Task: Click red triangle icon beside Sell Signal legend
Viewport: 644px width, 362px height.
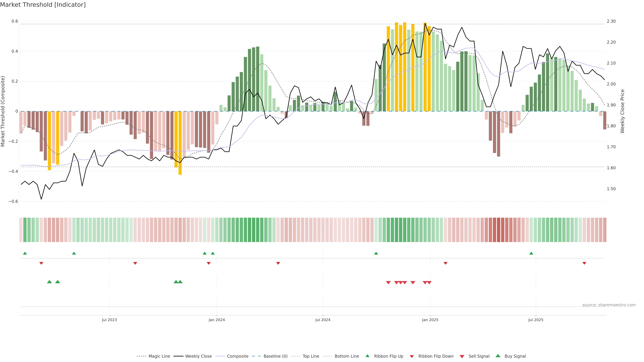Action: (462, 356)
